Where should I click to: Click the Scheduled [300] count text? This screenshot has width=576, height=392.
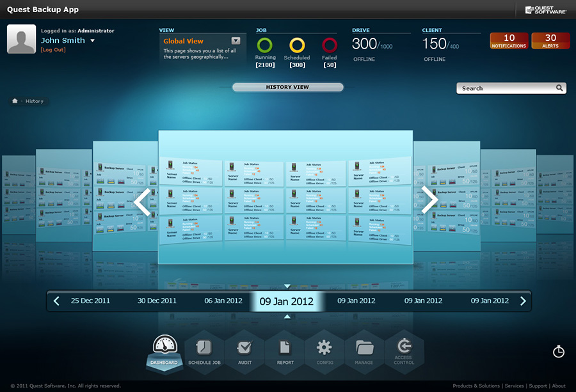tap(297, 65)
